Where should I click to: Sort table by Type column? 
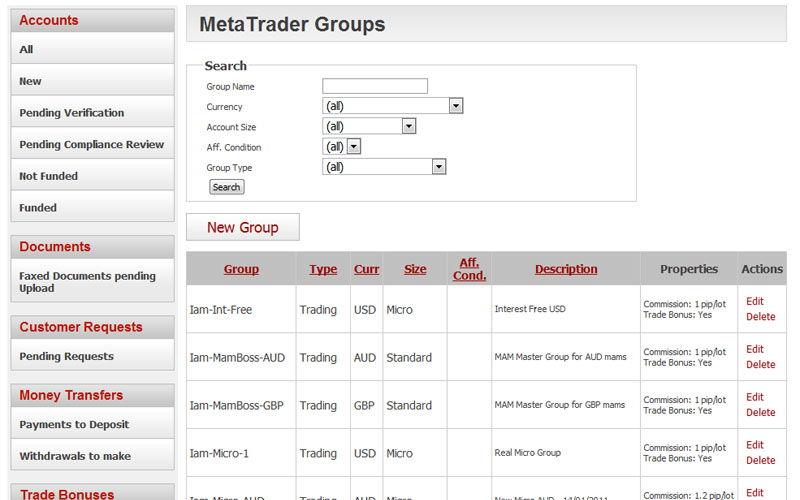coord(323,269)
